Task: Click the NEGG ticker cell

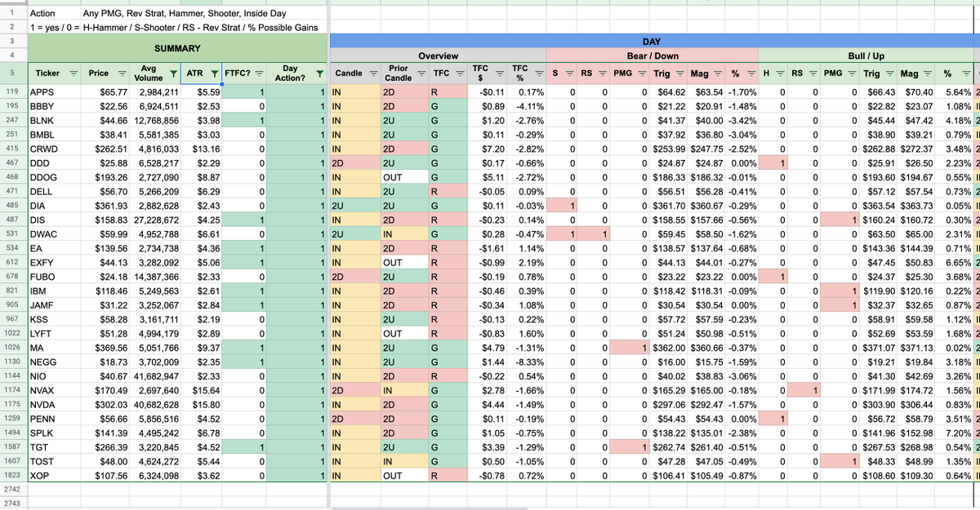Action: point(55,361)
